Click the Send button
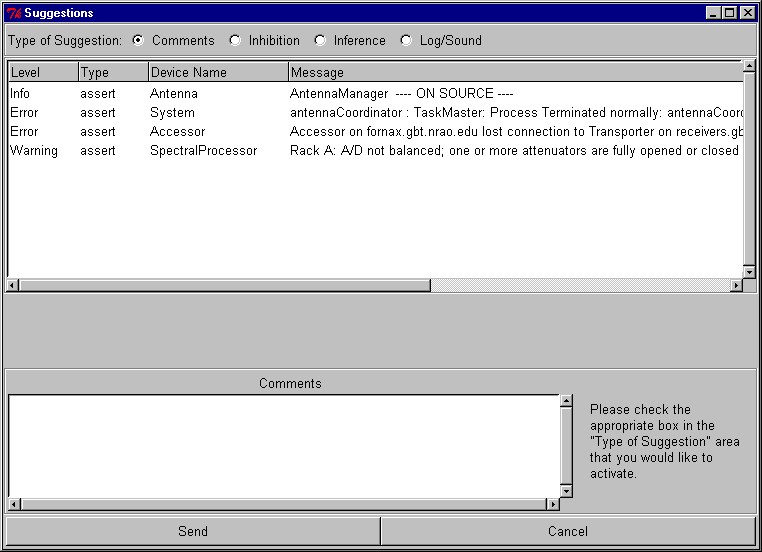The height and width of the screenshot is (552, 762). (x=193, y=531)
